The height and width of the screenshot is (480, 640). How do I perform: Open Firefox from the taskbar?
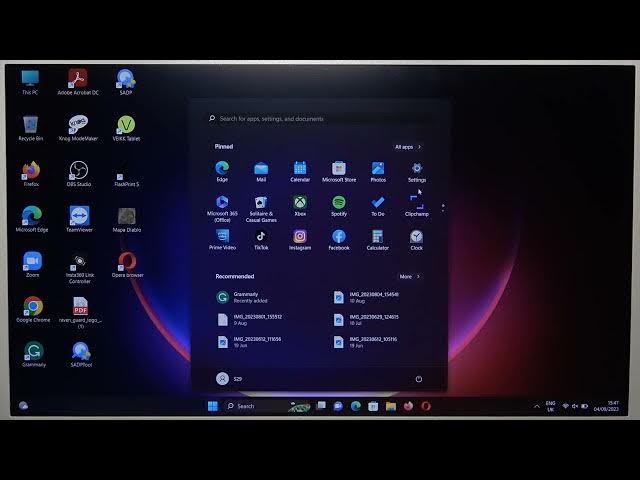[x=408, y=406]
